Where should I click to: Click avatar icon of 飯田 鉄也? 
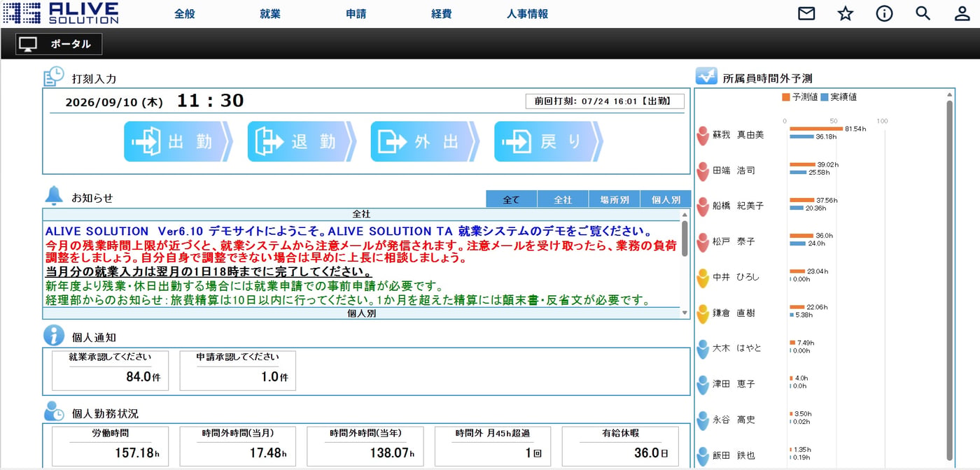pyautogui.click(x=703, y=457)
